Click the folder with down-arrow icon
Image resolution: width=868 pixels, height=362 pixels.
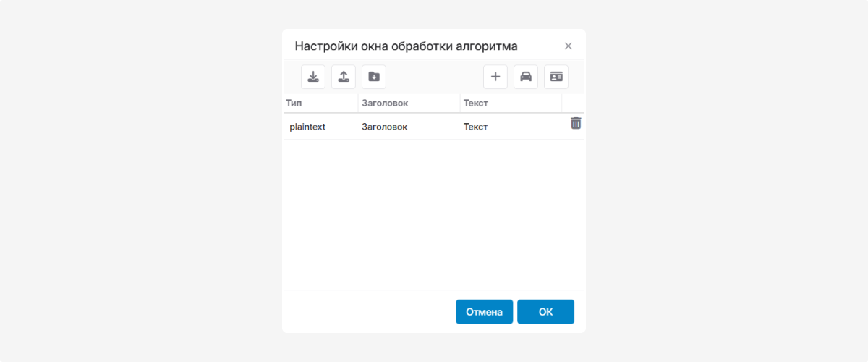coord(374,77)
